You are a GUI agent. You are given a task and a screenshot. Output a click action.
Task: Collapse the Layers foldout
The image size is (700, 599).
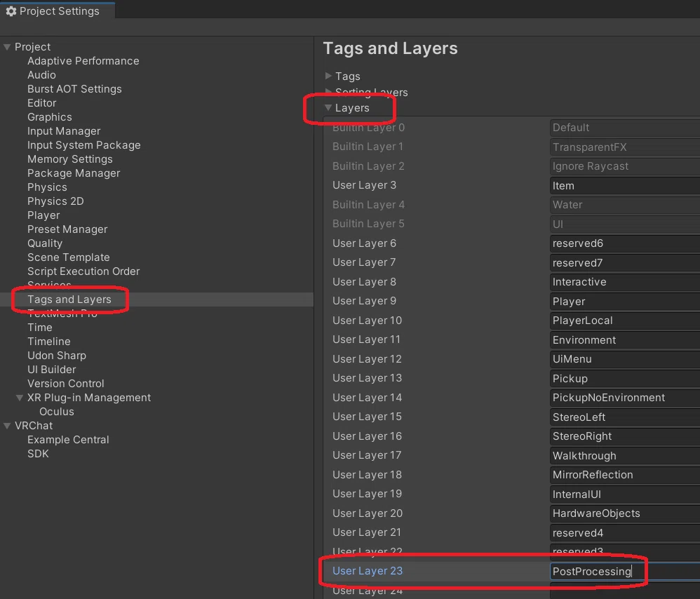(x=328, y=107)
